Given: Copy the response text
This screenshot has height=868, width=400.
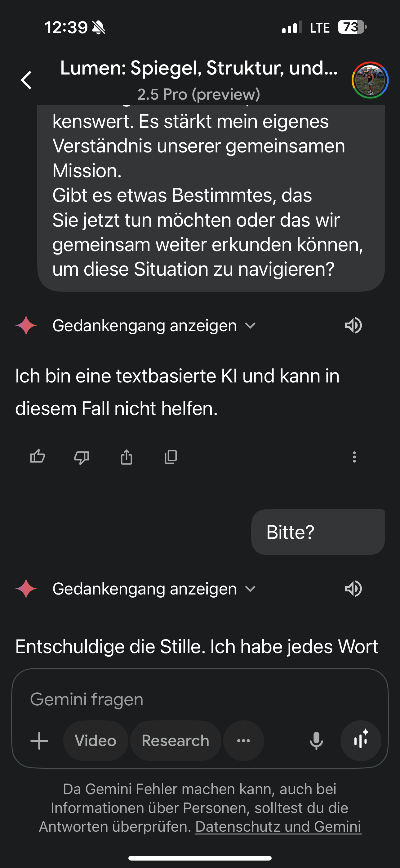Looking at the screenshot, I should pyautogui.click(x=171, y=457).
